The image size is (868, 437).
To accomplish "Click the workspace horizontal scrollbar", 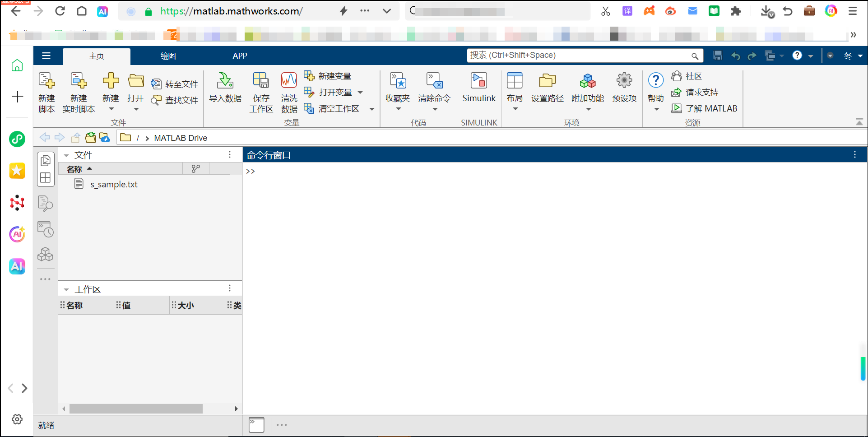I will [x=136, y=409].
